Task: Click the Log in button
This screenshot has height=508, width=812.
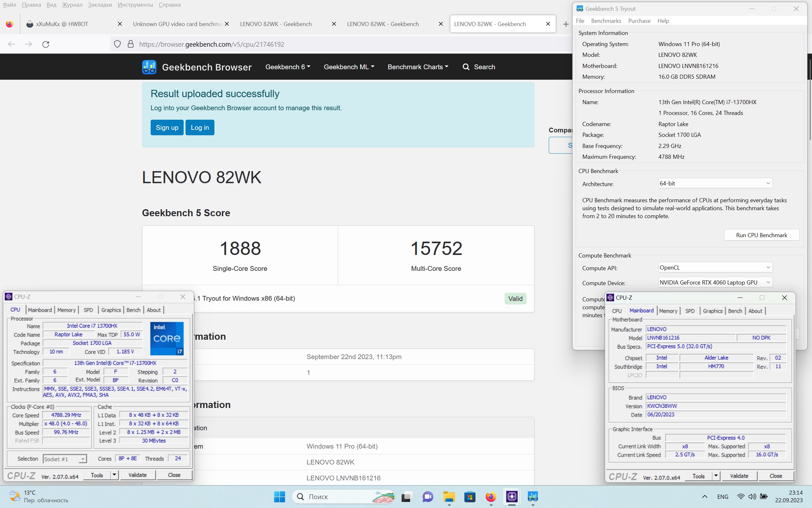Action: point(200,127)
